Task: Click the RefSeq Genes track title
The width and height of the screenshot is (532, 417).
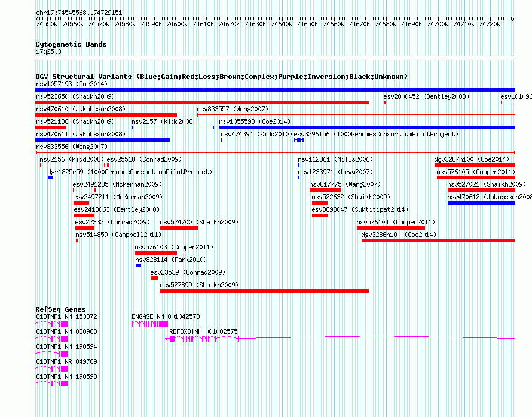Action: (x=60, y=309)
